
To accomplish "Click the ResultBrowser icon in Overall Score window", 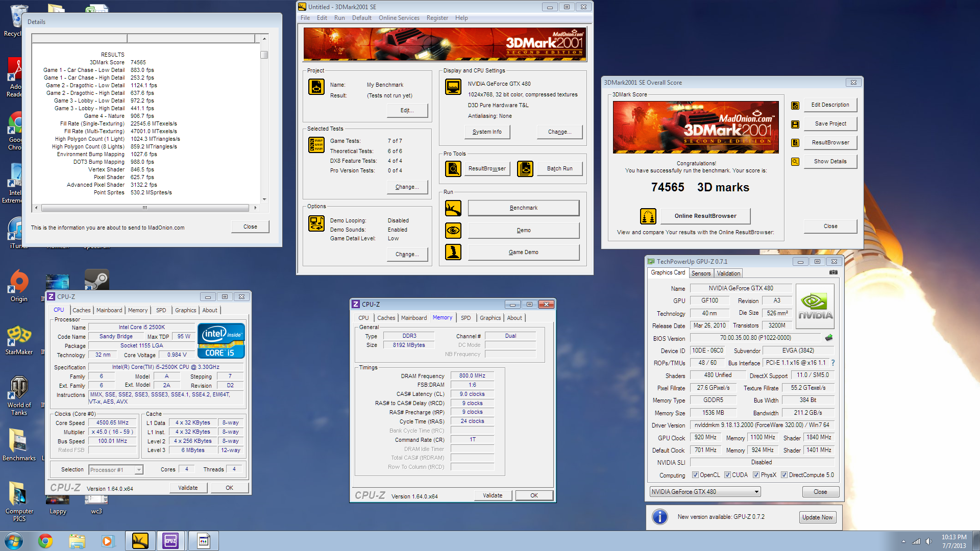I will (795, 143).
